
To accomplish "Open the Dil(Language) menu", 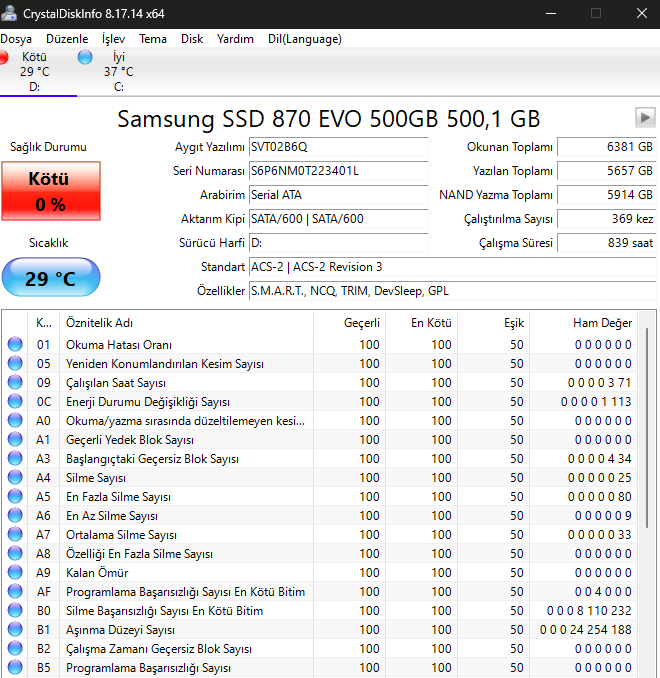I will pos(304,39).
